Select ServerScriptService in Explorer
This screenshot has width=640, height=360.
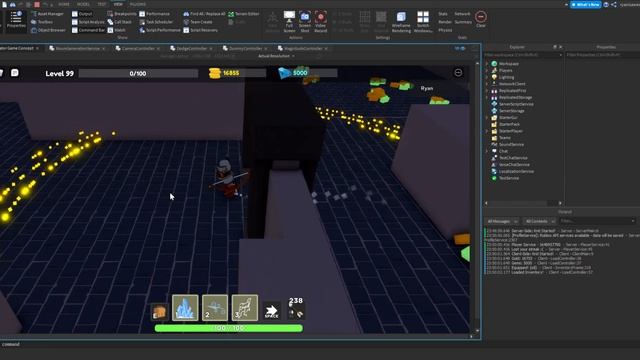click(516, 104)
